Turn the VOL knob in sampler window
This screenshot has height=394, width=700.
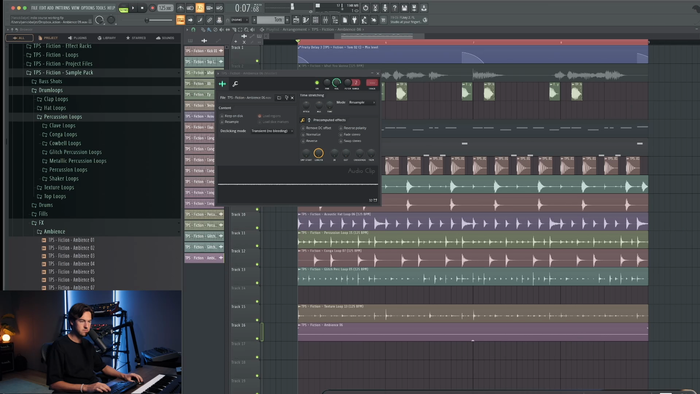point(336,83)
